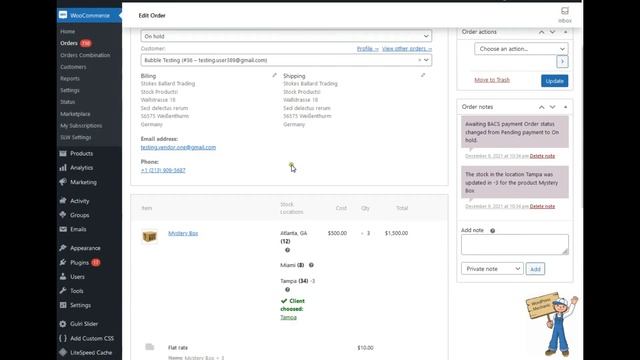This screenshot has width=640, height=360.
Task: Click the Mystery Box product thumbnail
Action: [149, 236]
